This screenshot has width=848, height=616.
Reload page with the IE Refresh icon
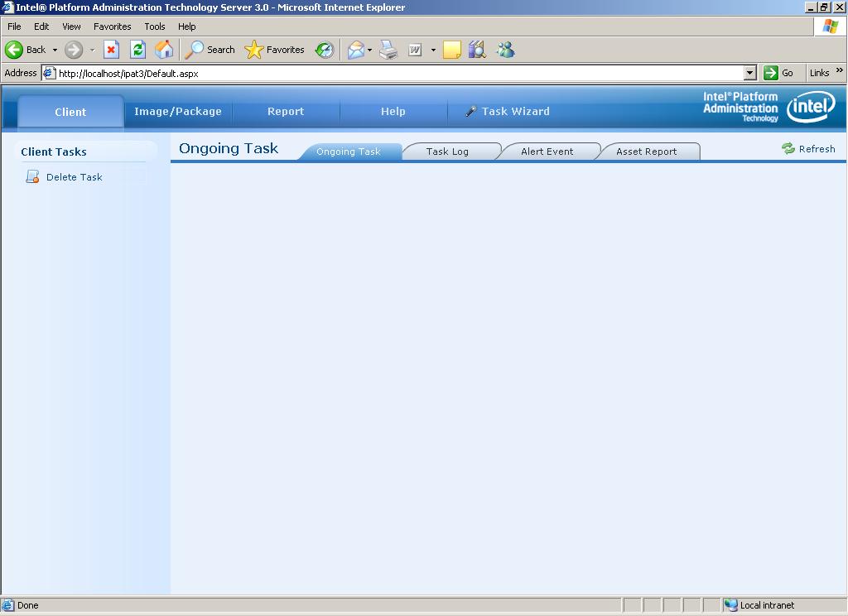click(x=138, y=50)
